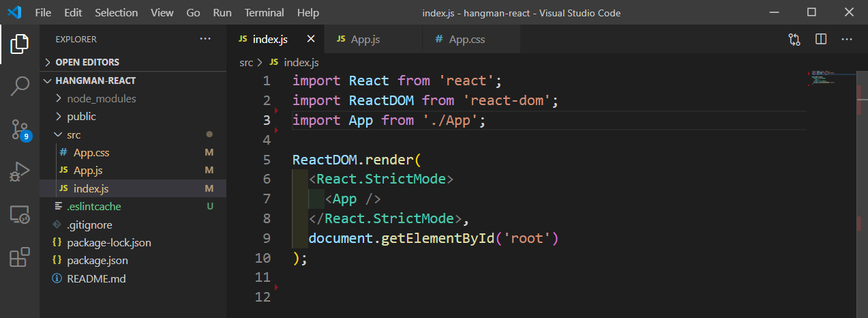868x318 pixels.
Task: Open the .gitignore file
Action: click(133, 225)
